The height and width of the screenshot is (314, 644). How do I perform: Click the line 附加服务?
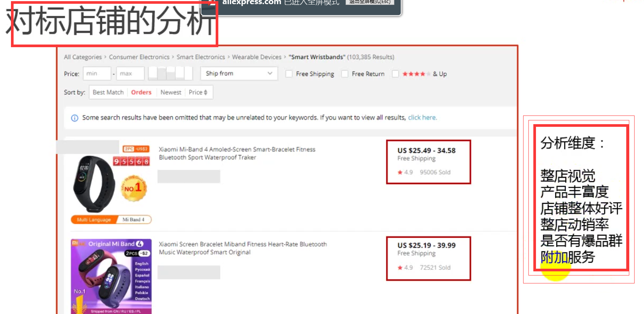point(568,257)
